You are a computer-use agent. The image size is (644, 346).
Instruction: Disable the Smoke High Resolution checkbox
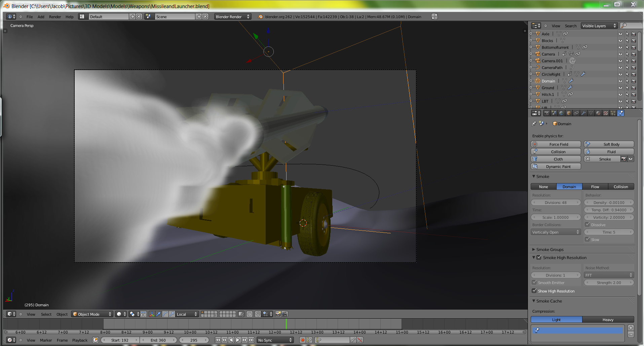[539, 257]
